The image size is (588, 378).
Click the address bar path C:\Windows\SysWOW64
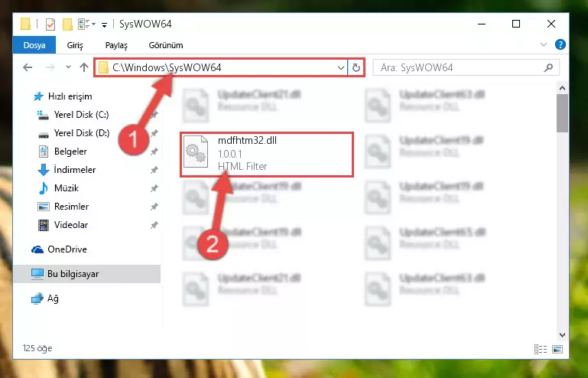(167, 67)
